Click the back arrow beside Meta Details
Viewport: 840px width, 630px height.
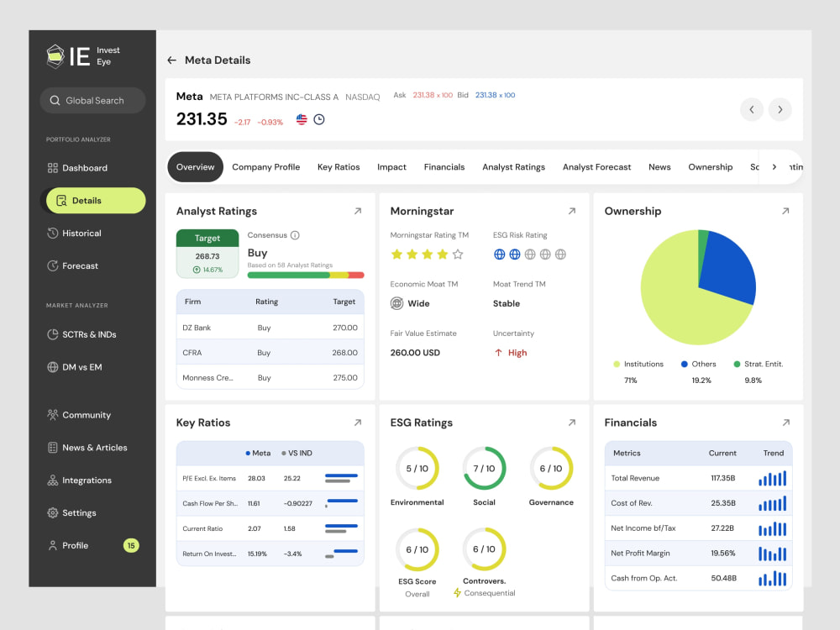click(172, 60)
